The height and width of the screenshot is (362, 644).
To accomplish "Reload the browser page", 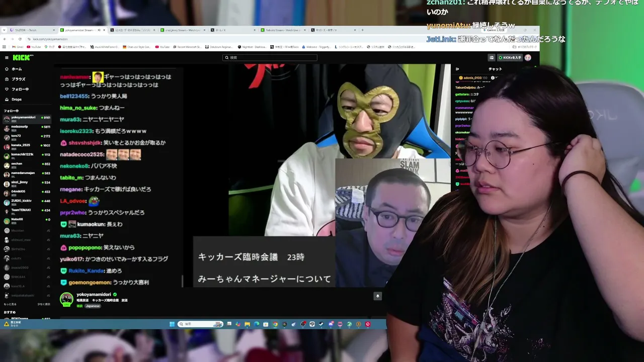I will coord(20,39).
